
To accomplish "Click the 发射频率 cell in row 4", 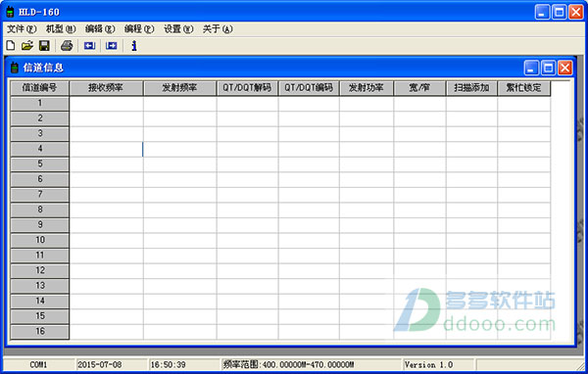I will click(180, 149).
